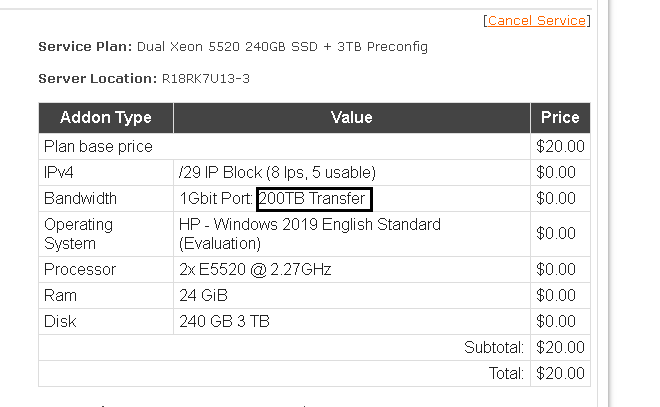Image resolution: width=660 pixels, height=407 pixels.
Task: Click the Price column header
Action: (x=560, y=118)
